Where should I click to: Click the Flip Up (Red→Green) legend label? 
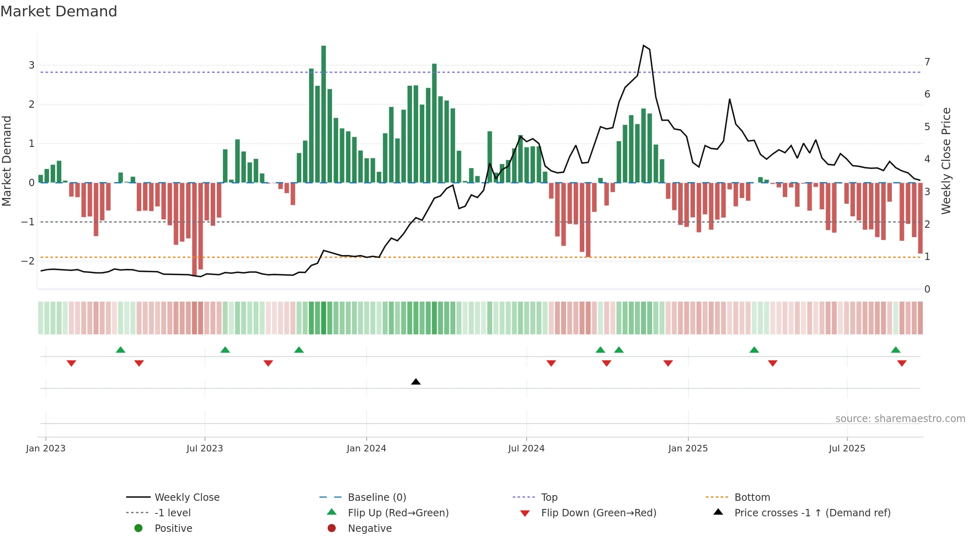[x=398, y=513]
